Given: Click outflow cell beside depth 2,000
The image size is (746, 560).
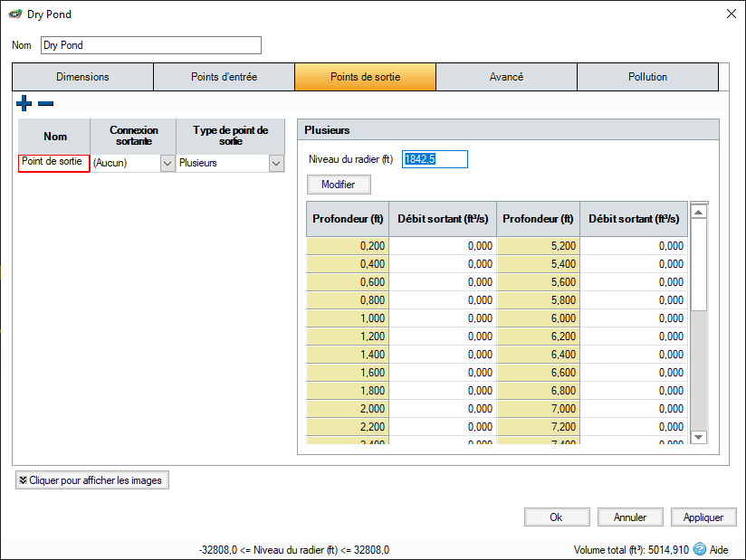Looking at the screenshot, I should coord(443,408).
